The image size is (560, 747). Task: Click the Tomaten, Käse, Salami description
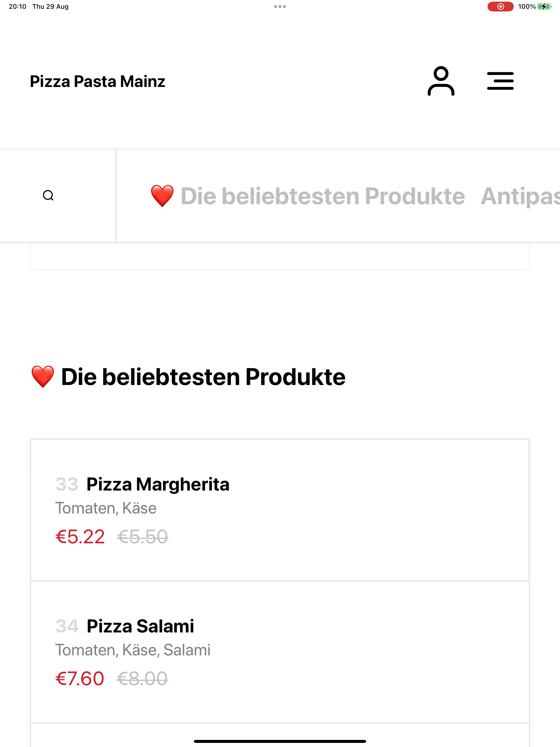pyautogui.click(x=133, y=650)
